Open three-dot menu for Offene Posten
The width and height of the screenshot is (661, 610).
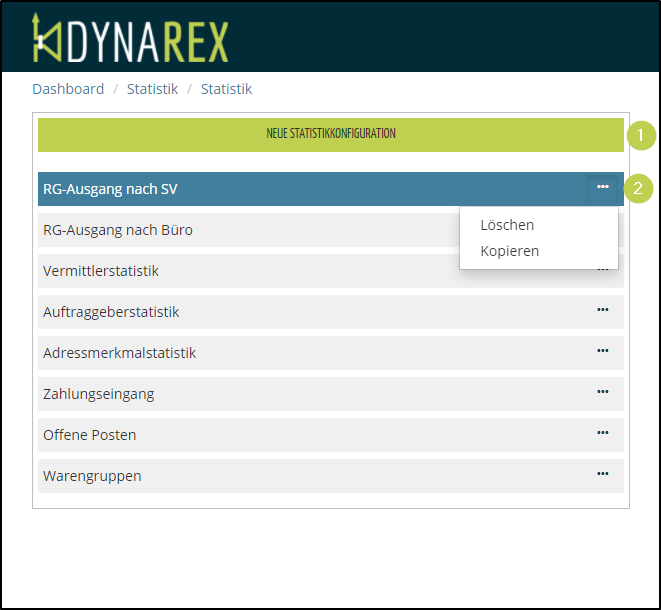click(x=602, y=433)
